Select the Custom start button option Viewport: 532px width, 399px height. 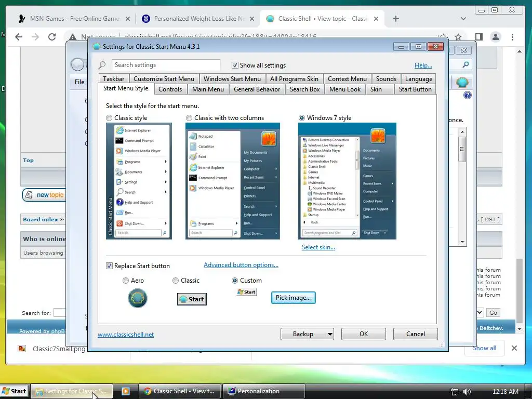(x=234, y=281)
